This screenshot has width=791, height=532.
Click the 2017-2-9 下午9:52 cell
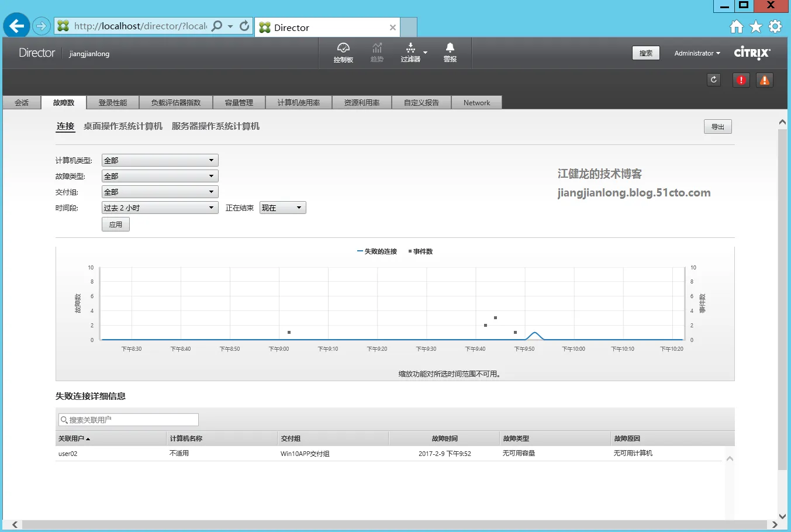[x=445, y=454]
